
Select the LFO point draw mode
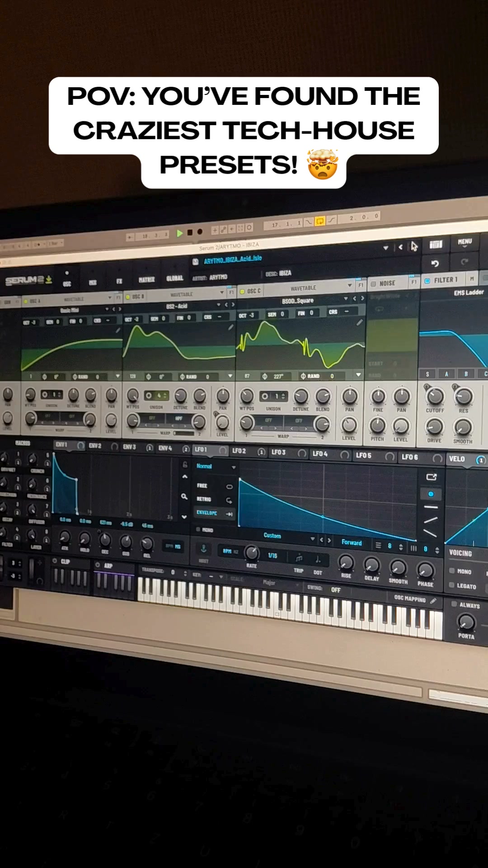point(431,494)
